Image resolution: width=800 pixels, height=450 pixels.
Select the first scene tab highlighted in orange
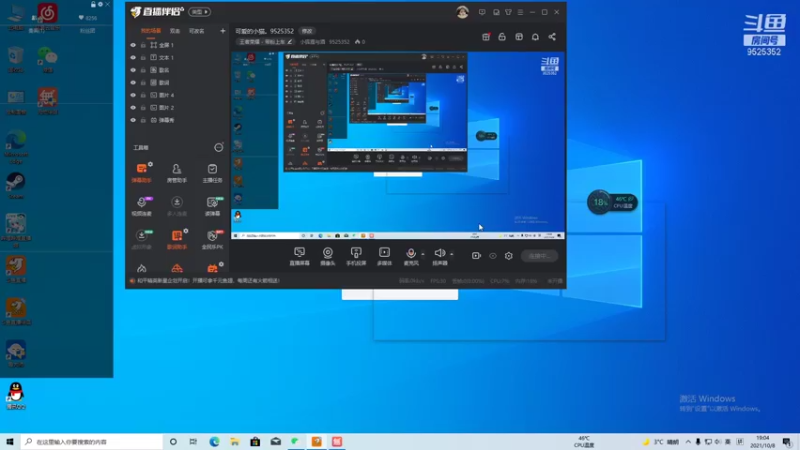[151, 31]
